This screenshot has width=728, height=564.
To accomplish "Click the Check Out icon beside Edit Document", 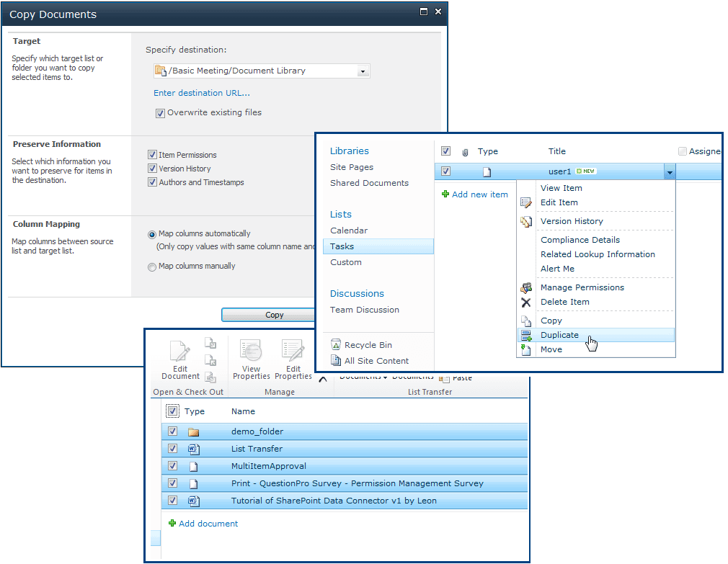I will point(210,343).
